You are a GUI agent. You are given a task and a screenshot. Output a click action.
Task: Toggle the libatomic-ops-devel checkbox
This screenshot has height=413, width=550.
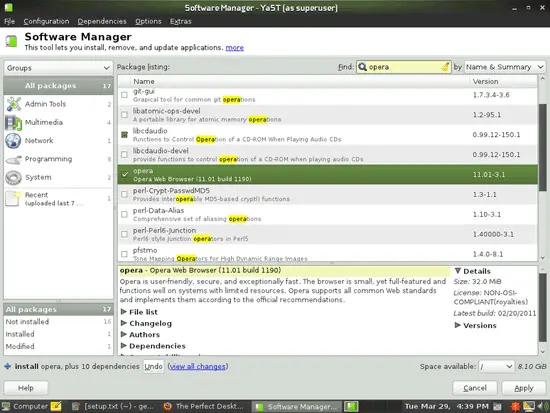point(124,115)
